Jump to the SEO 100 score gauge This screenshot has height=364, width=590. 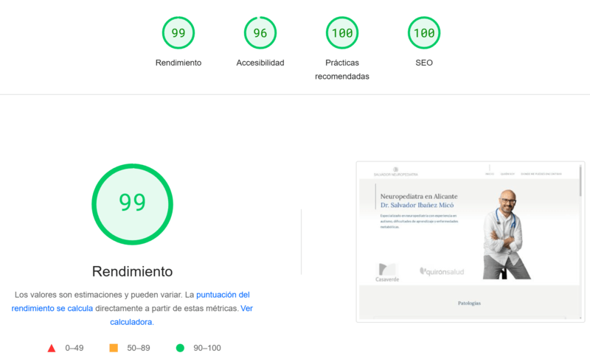(x=424, y=32)
